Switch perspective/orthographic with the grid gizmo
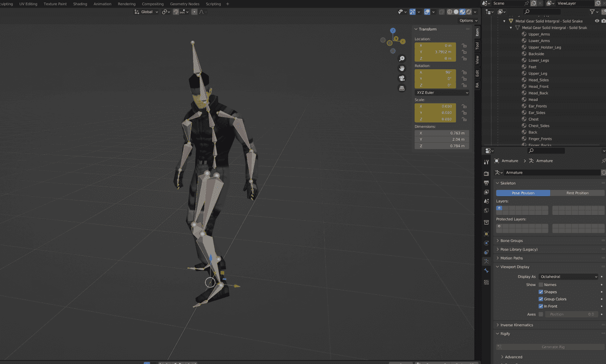The height and width of the screenshot is (364, 606). 402,88
